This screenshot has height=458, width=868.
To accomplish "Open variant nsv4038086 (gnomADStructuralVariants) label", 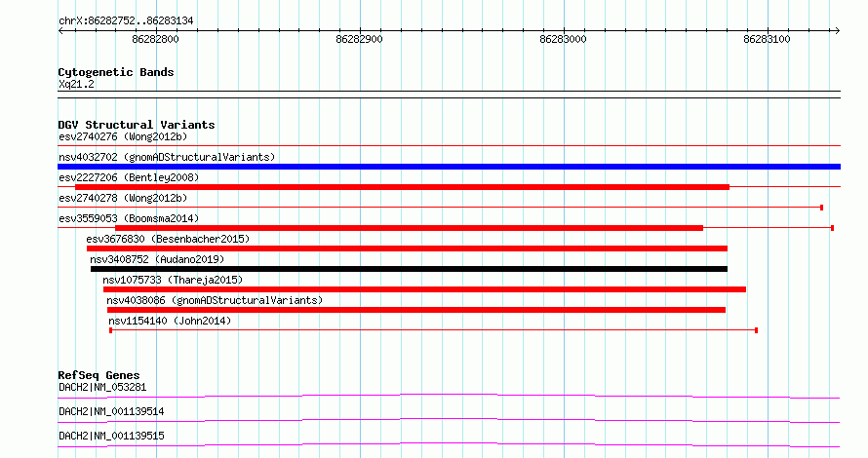I will (215, 300).
